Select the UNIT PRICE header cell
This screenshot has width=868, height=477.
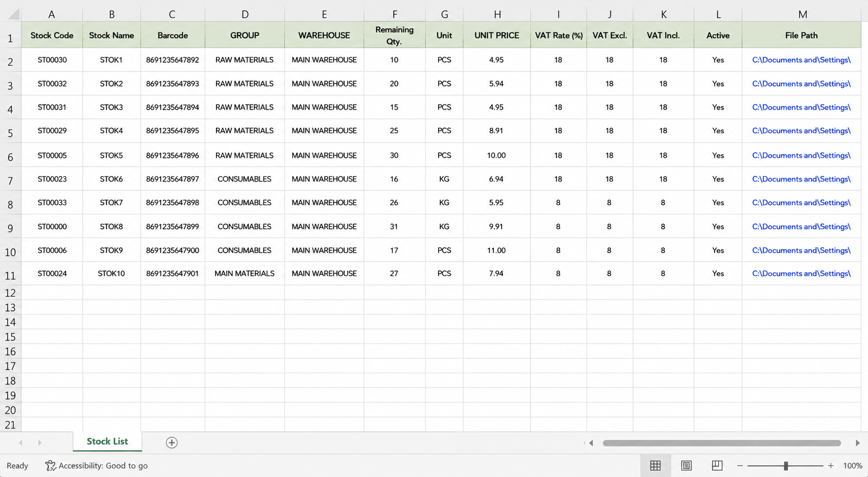tap(497, 35)
